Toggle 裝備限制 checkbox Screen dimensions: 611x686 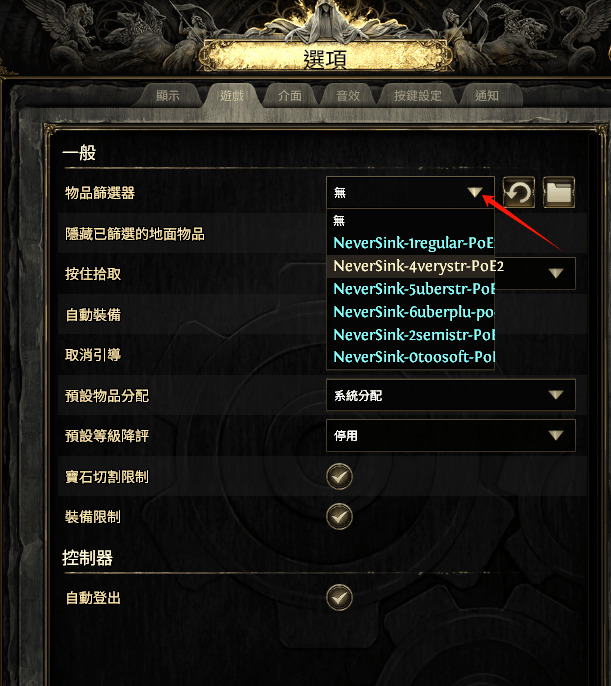[x=339, y=517]
